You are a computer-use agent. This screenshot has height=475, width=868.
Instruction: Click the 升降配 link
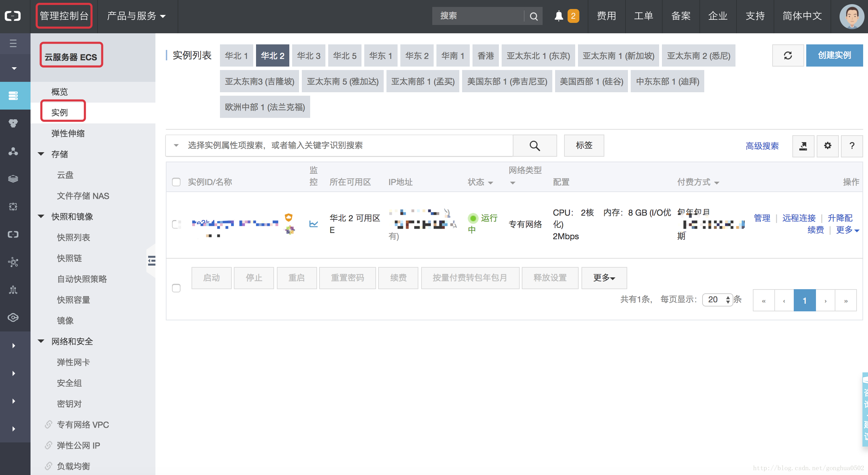click(x=840, y=218)
